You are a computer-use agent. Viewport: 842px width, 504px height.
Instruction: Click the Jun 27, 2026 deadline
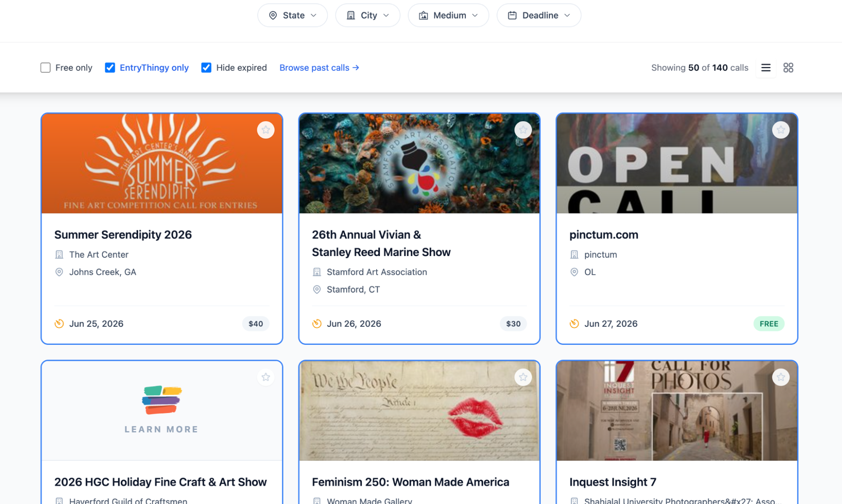[611, 323]
